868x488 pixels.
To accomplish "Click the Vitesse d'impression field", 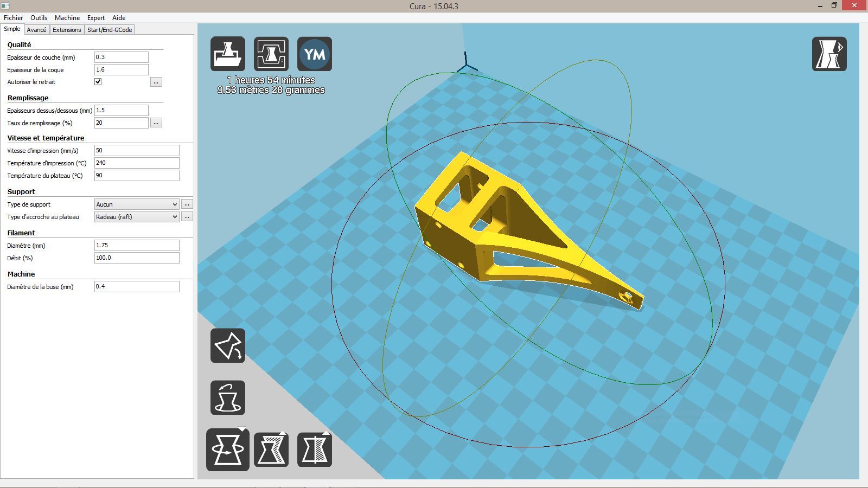I will tap(137, 150).
